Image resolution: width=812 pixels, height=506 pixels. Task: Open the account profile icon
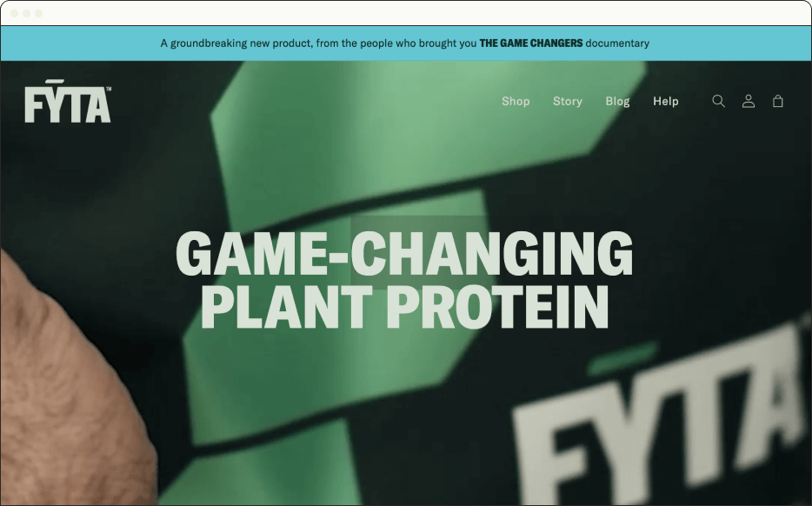(x=749, y=101)
